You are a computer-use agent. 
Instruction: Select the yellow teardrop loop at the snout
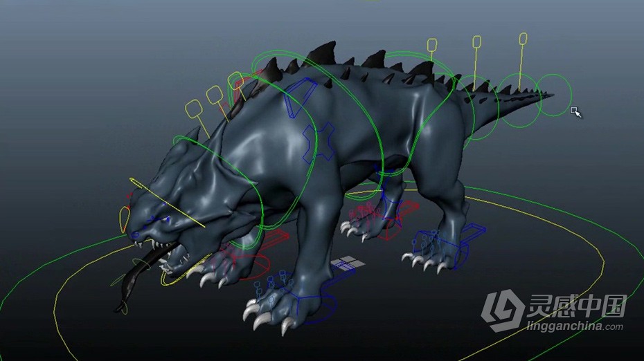click(123, 219)
